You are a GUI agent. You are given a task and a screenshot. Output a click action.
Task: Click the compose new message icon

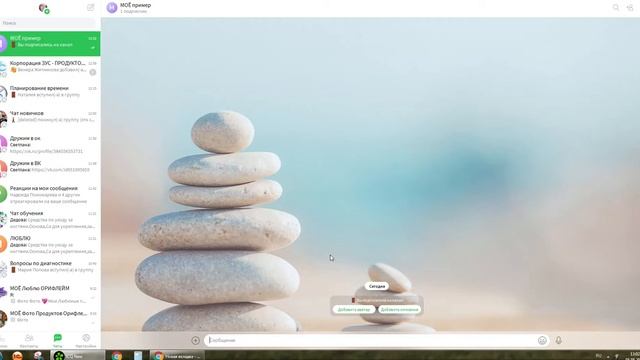click(91, 7)
